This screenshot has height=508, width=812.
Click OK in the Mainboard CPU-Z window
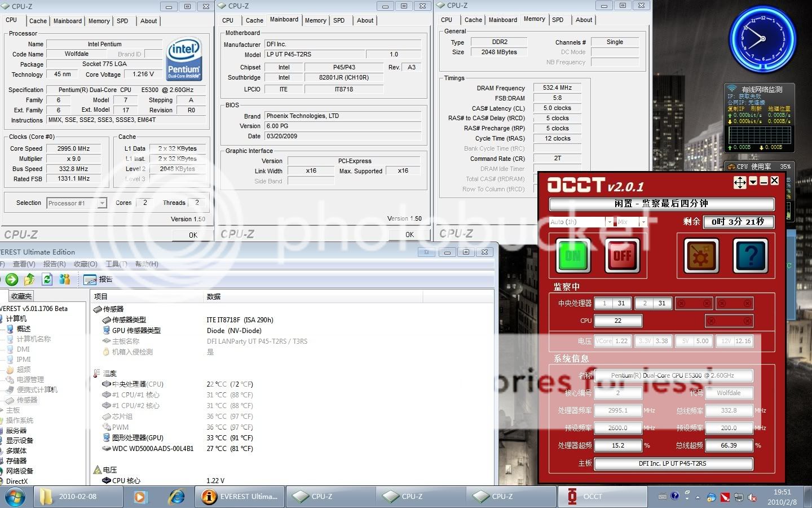click(409, 235)
